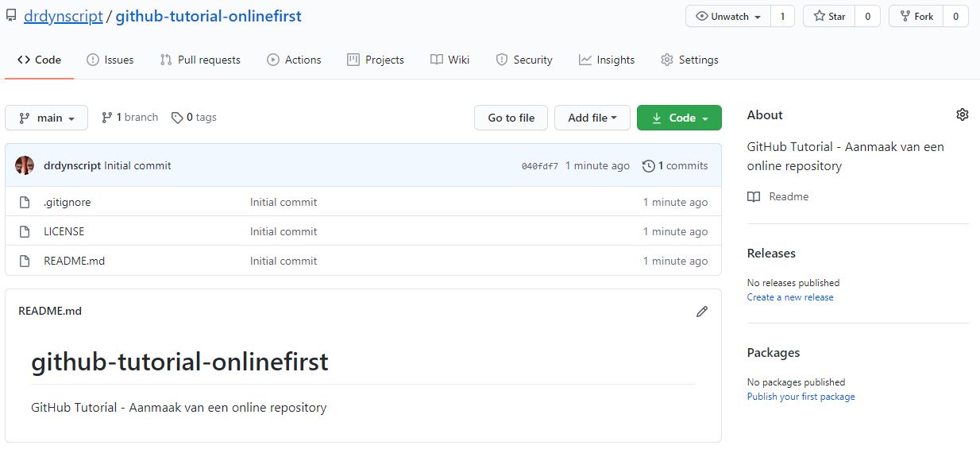Image resolution: width=980 pixels, height=461 pixels.
Task: Click the README description paragraph text
Action: (179, 408)
